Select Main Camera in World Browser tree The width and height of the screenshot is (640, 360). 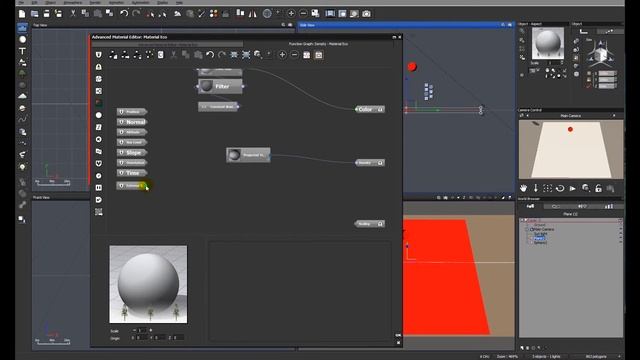click(544, 229)
